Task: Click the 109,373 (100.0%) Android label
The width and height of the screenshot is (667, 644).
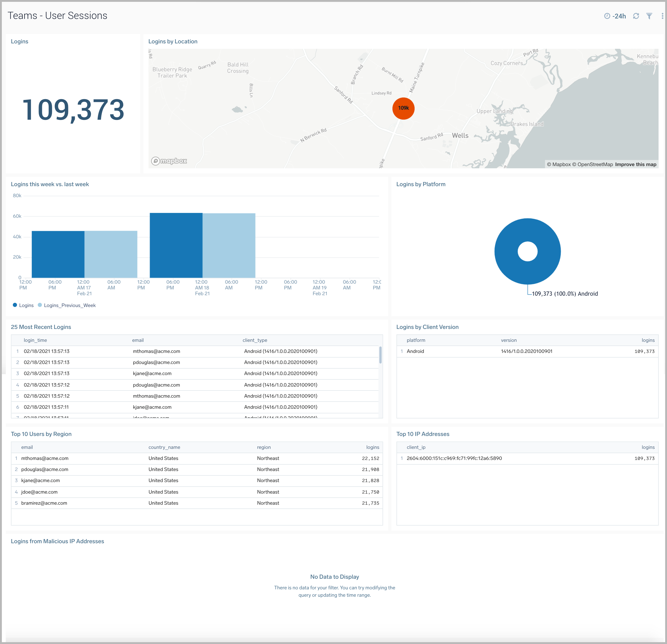Action: (565, 294)
